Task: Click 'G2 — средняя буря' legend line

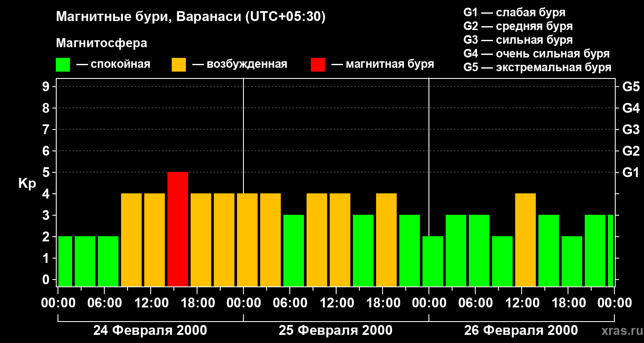Action: tap(518, 26)
